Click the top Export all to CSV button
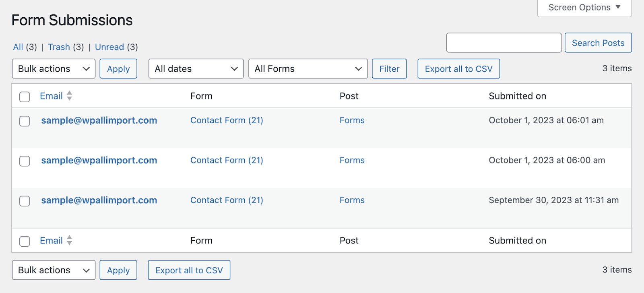Image resolution: width=644 pixels, height=293 pixels. tap(458, 69)
